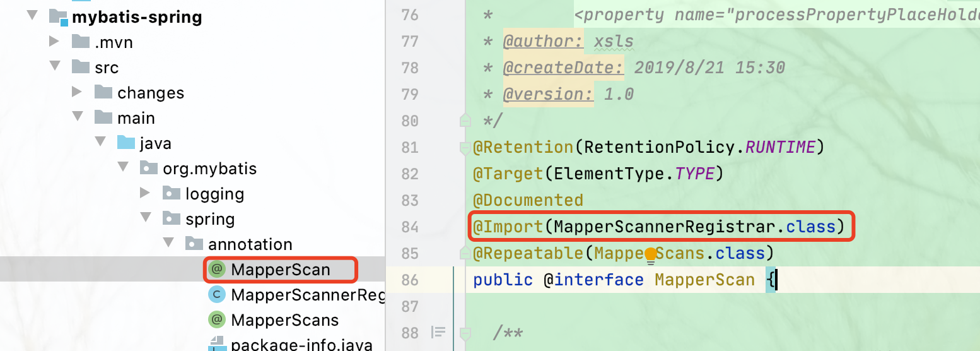Viewport: 980px width, 351px height.
Task: Collapse the org.mybatis package arrow
Action: [123, 168]
